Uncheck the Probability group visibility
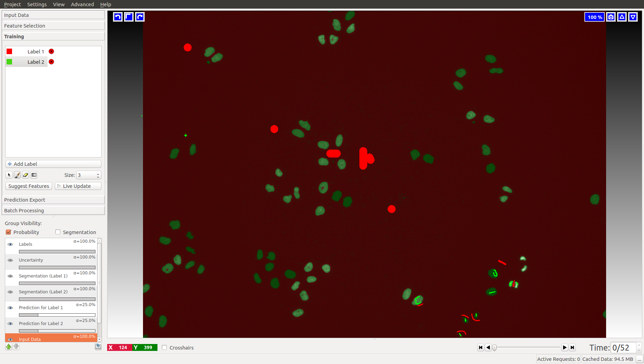This screenshot has height=364, width=644. 9,232
